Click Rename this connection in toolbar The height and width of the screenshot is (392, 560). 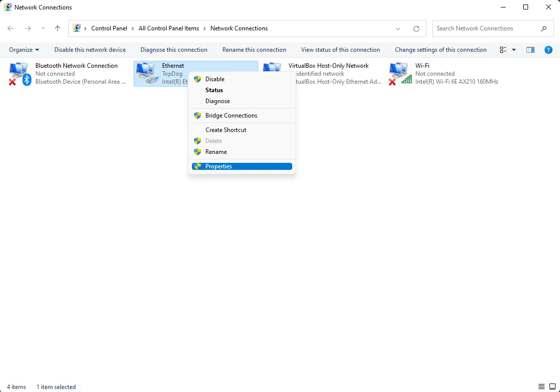[x=254, y=50]
